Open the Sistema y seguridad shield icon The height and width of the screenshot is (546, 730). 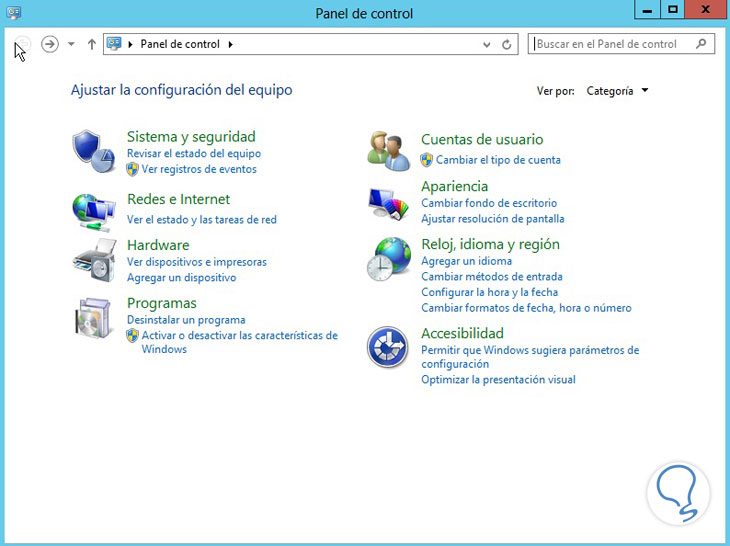tap(94, 151)
